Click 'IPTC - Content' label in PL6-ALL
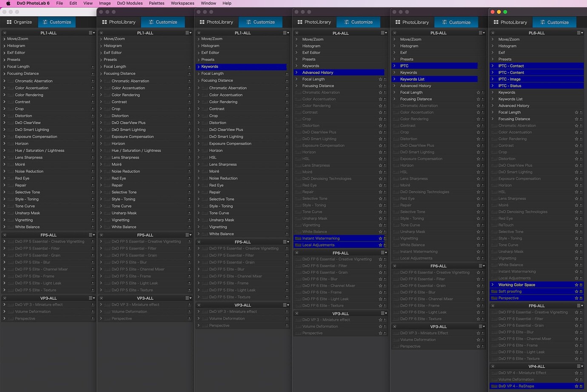This screenshot has height=392, width=587. 511,73
